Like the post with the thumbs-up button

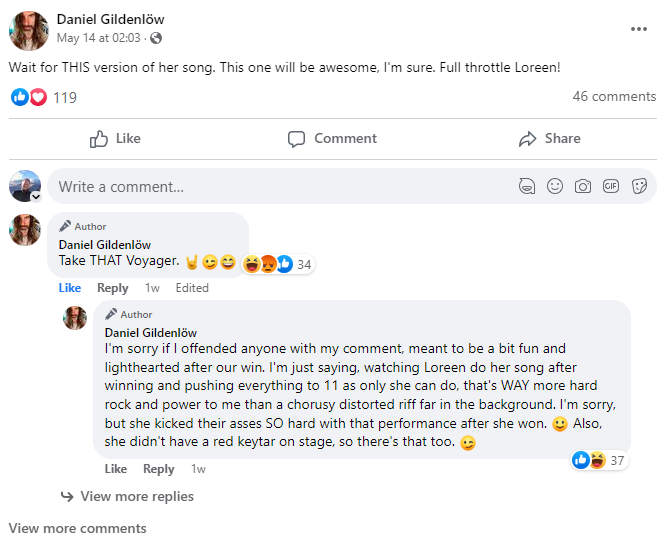pyautogui.click(x=115, y=139)
